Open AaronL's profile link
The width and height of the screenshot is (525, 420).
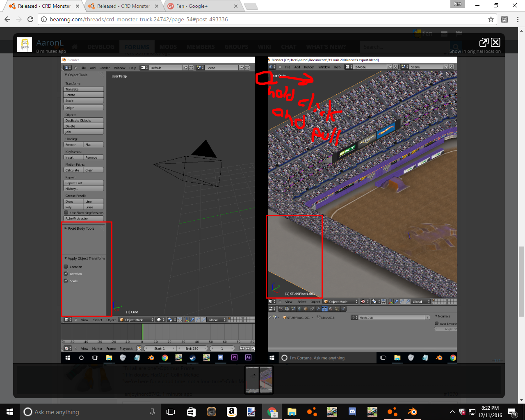click(x=50, y=42)
